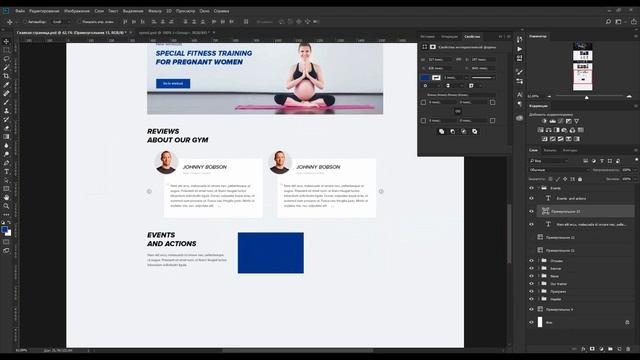Add a Brightness/Contrast adjustment
The height and width of the screenshot is (360, 640).
pos(544,121)
